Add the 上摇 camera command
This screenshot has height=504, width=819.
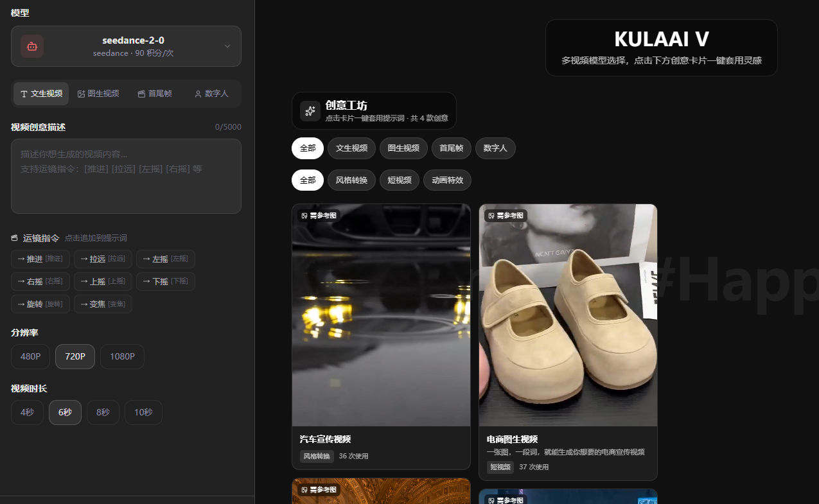pyautogui.click(x=103, y=281)
